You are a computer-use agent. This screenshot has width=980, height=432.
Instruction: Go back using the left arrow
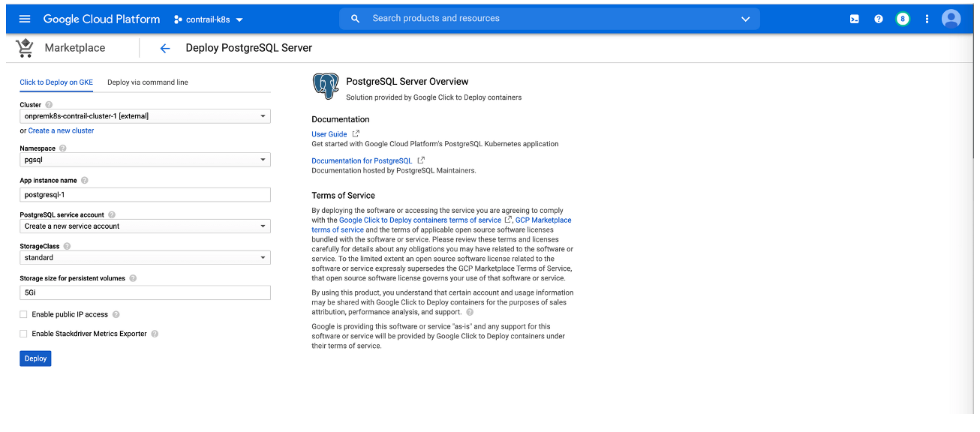(x=165, y=48)
